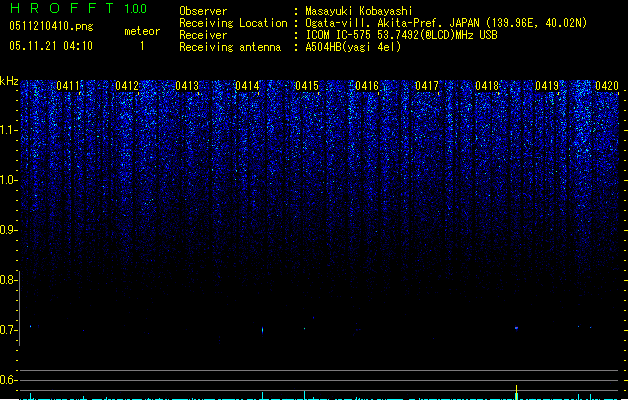The image size is (629, 400).
Task: Click the Receiving Location label
Action: [233, 23]
